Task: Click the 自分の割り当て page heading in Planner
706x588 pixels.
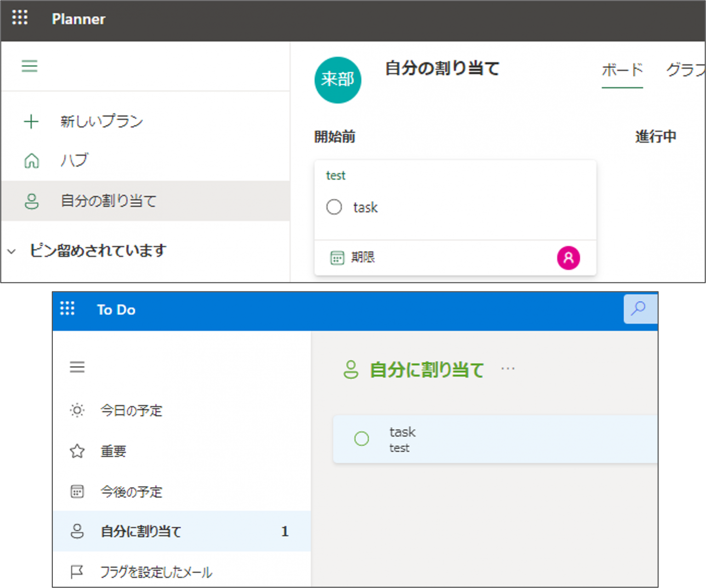Action: point(442,69)
